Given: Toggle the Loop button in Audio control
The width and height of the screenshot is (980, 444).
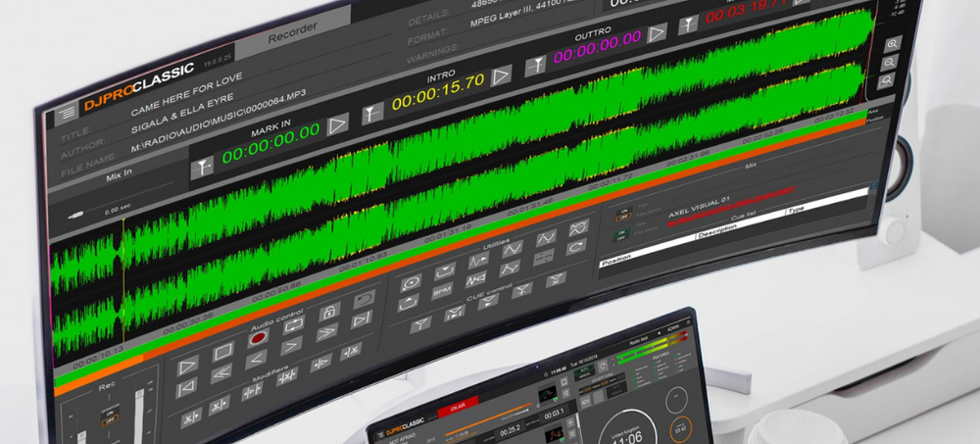Looking at the screenshot, I should (293, 324).
